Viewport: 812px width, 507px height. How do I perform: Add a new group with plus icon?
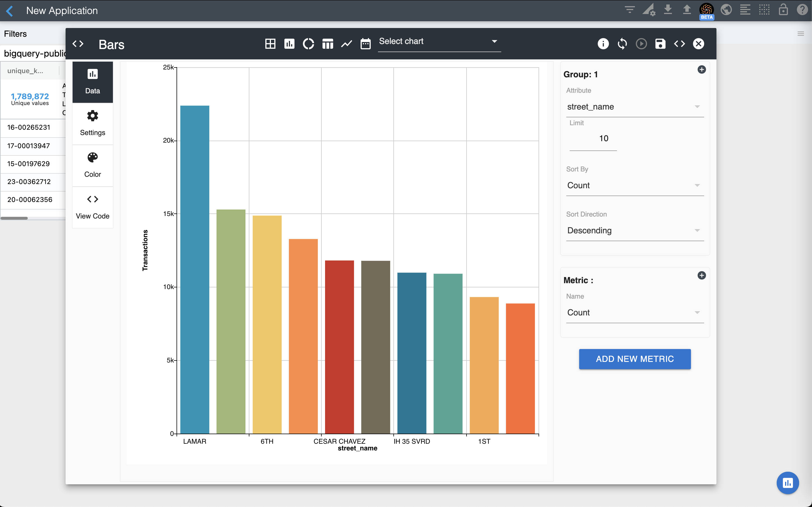click(701, 70)
